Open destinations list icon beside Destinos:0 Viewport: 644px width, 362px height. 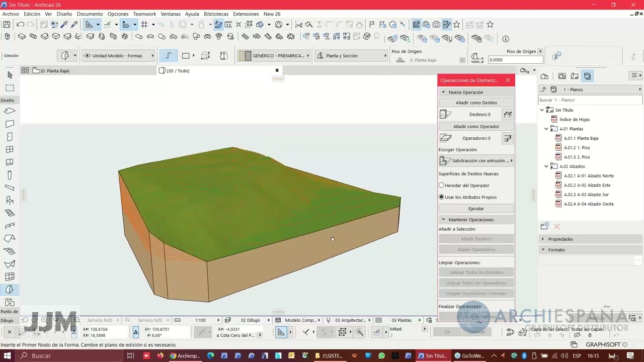508,115
